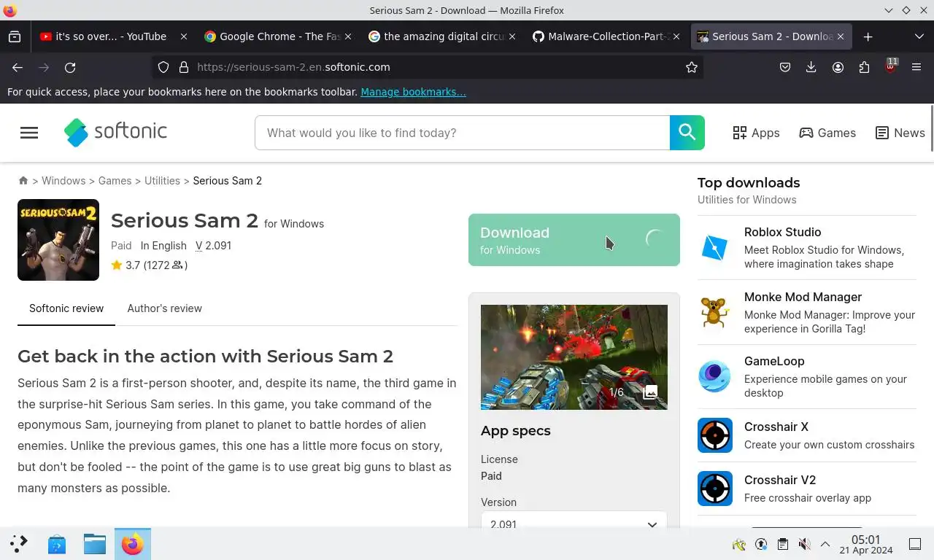Open Crosshair V2 app icon
This screenshot has height=560, width=934.
pos(715,489)
